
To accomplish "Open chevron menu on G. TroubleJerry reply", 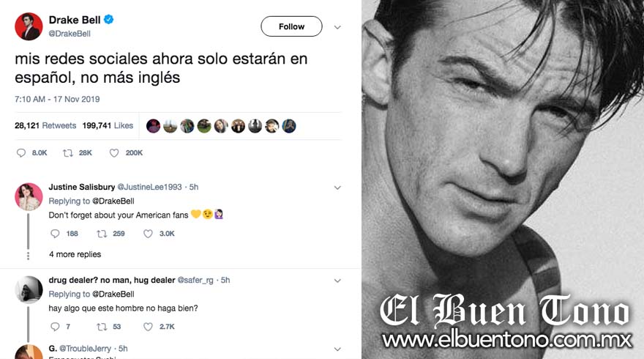I will point(337,349).
